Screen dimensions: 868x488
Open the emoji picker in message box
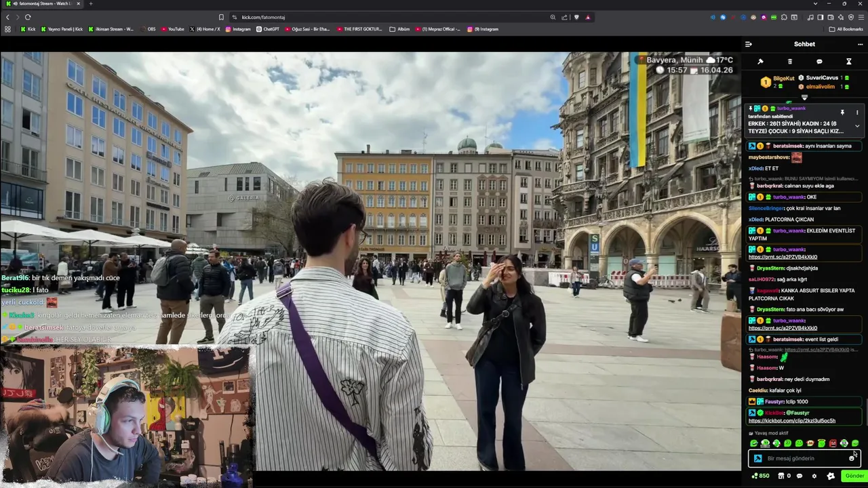(x=852, y=458)
